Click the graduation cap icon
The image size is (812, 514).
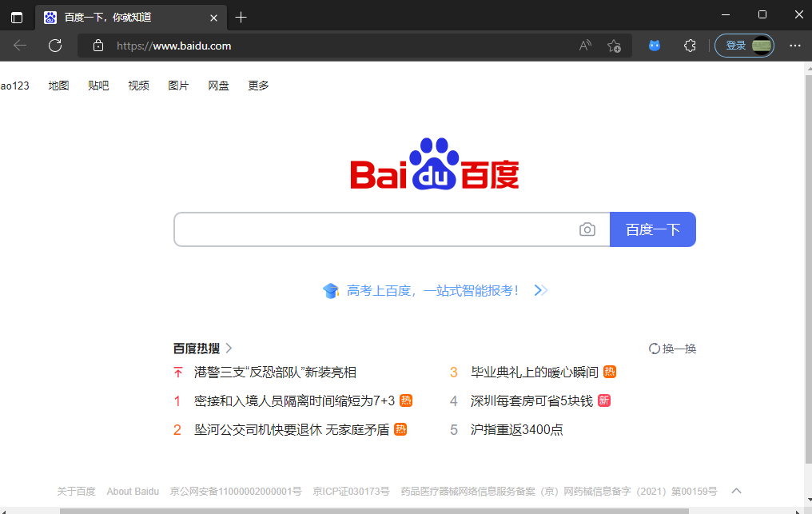[x=330, y=291]
